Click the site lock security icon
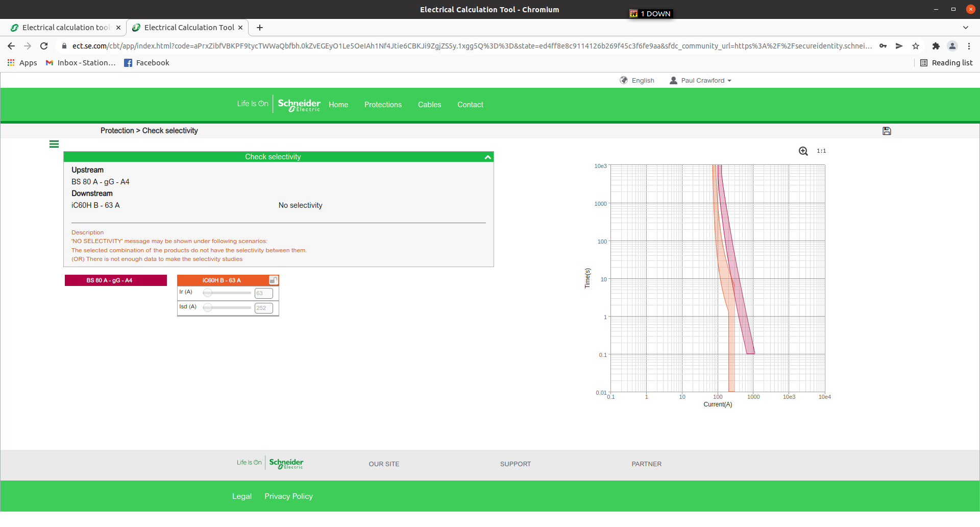 (64, 46)
